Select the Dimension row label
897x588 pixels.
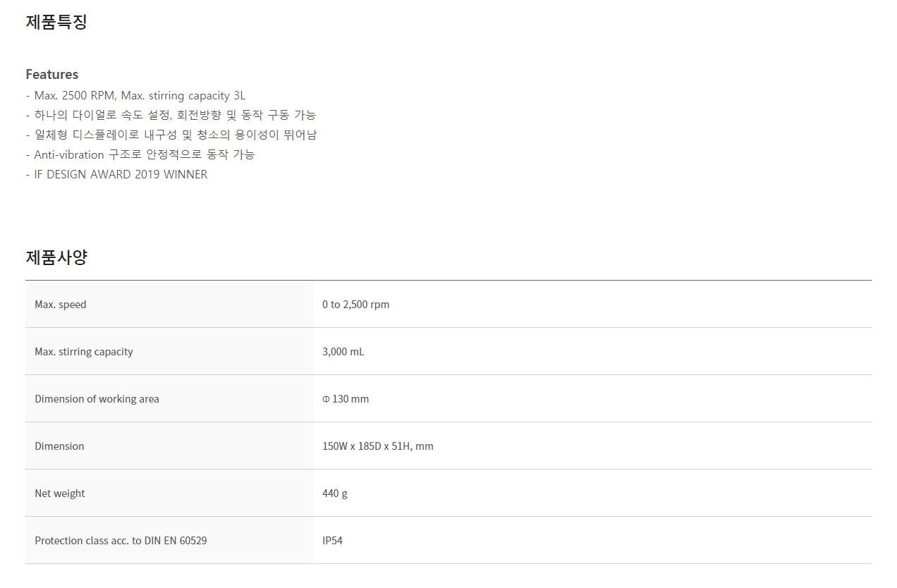pyautogui.click(x=59, y=446)
